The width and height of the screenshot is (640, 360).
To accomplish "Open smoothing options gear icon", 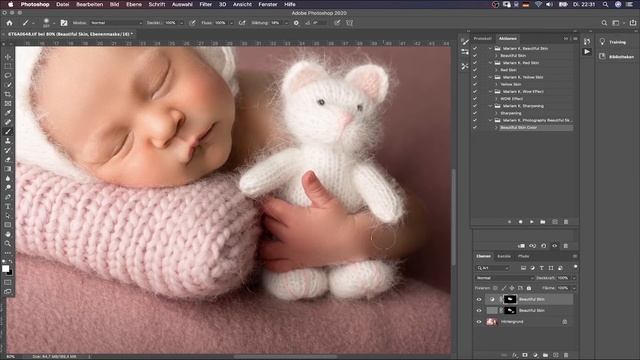I will [296, 23].
